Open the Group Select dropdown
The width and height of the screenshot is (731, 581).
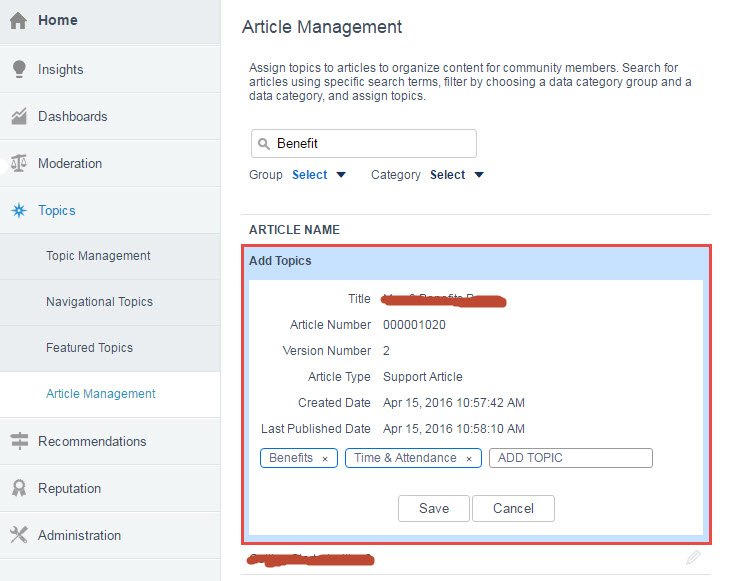pos(319,175)
